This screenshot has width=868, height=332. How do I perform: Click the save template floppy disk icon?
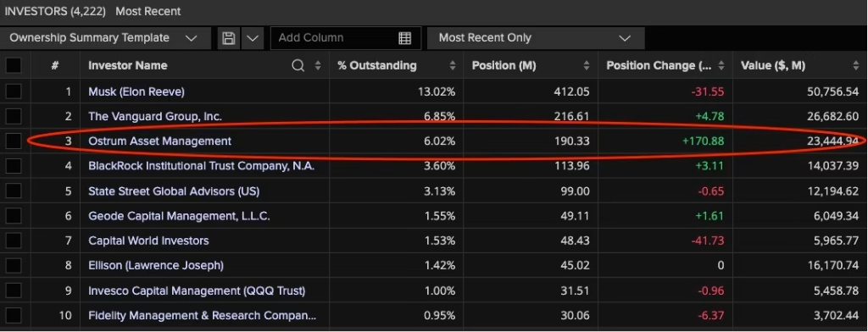coord(229,38)
